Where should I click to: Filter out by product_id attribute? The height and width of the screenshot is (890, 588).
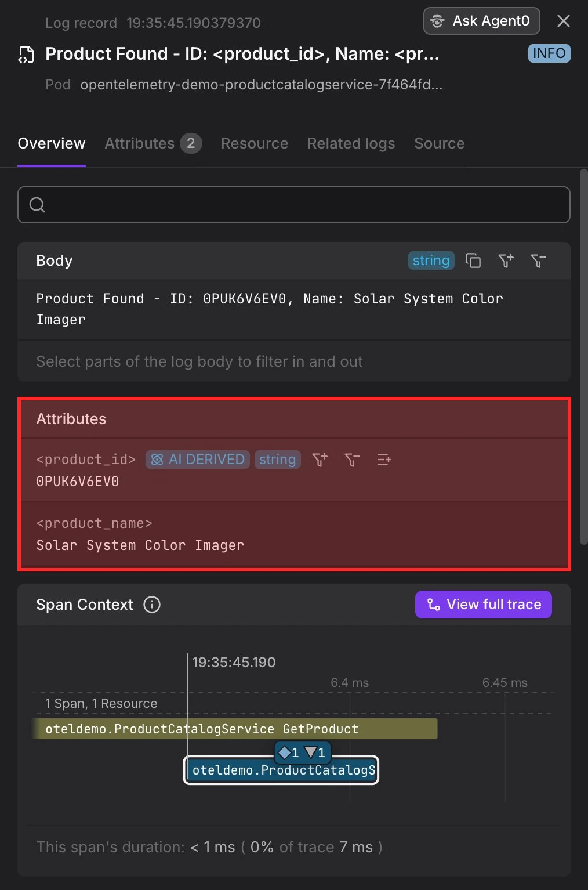[352, 460]
